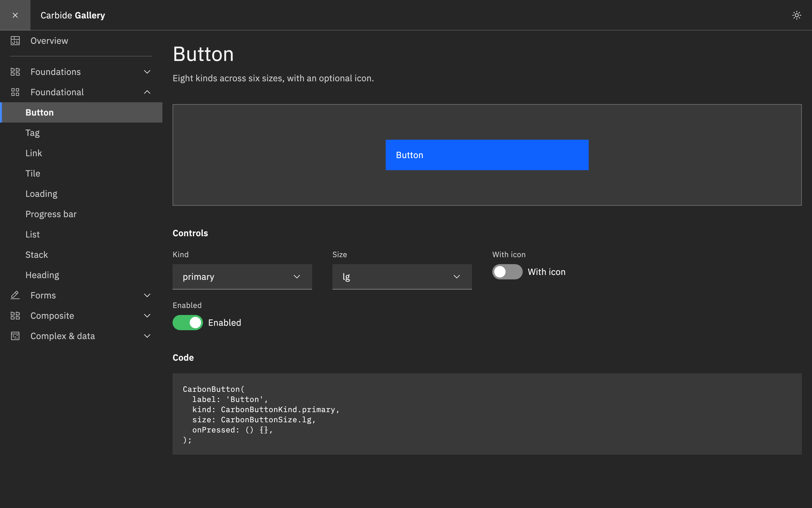The width and height of the screenshot is (812, 508).
Task: Navigate to the List page
Action: point(81,234)
